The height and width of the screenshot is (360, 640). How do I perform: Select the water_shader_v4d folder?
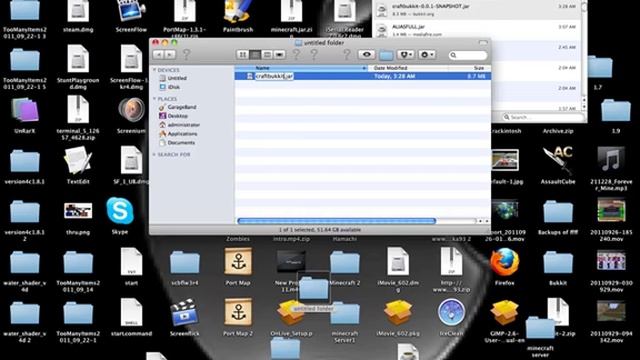[x=24, y=263]
